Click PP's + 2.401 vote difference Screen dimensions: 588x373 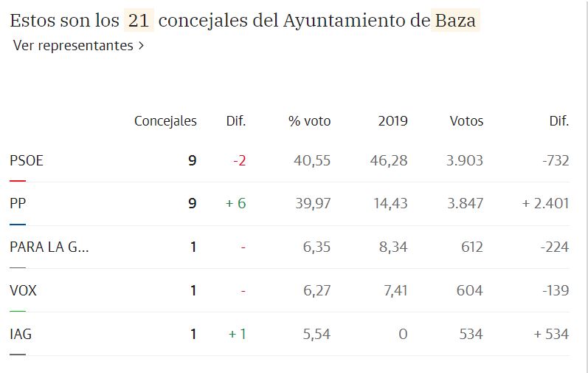[545, 203]
